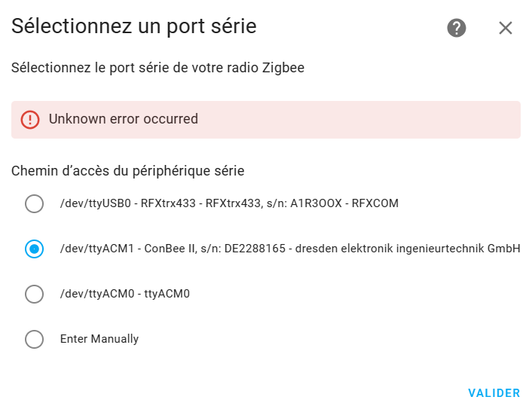This screenshot has width=532, height=406.
Task: Close the serial port dialog
Action: pyautogui.click(x=505, y=28)
